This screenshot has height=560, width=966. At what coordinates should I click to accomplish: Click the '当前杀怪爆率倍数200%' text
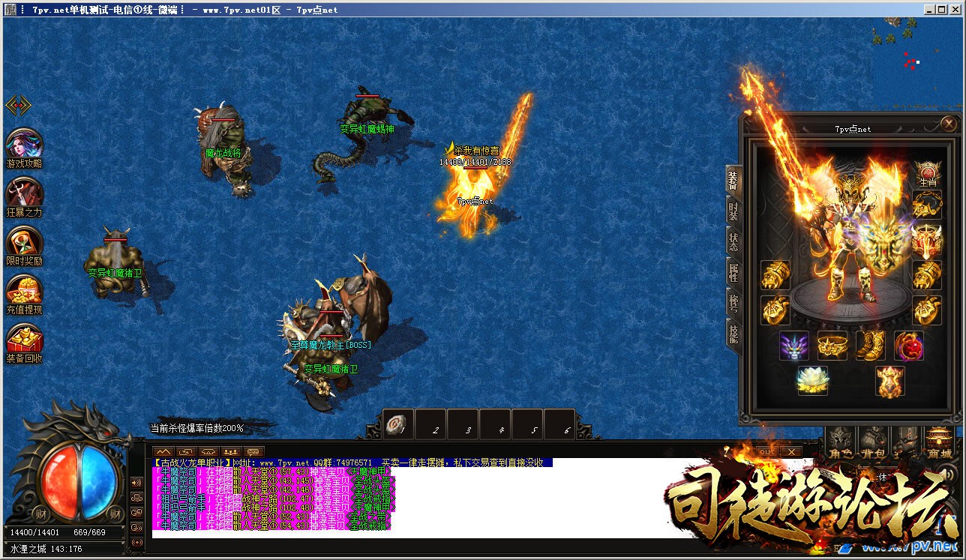197,428
